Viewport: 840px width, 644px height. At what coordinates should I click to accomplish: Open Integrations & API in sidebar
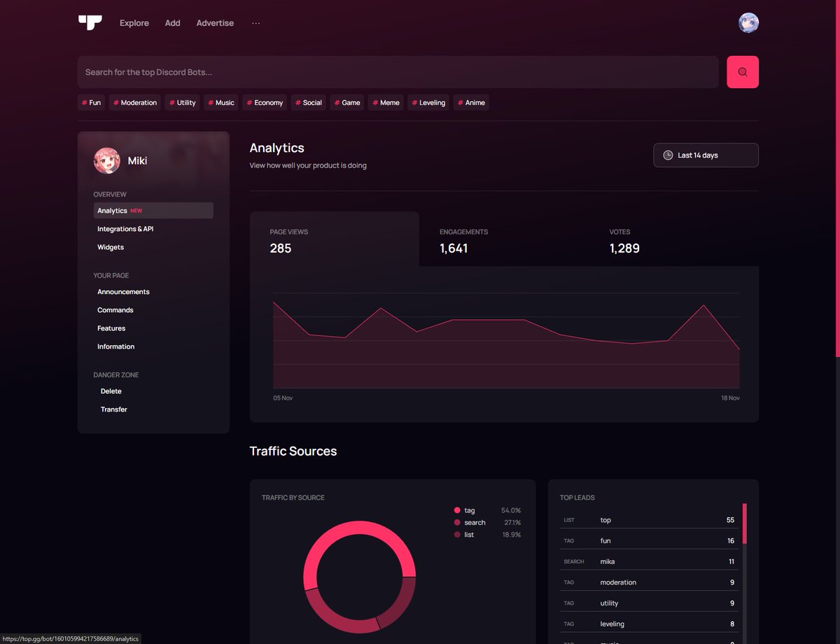point(125,229)
